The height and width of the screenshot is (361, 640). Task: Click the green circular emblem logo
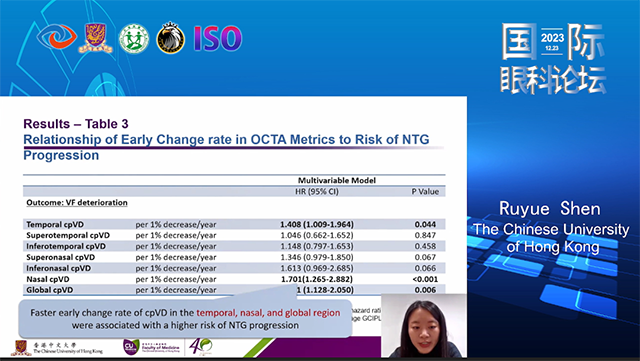coord(134,38)
